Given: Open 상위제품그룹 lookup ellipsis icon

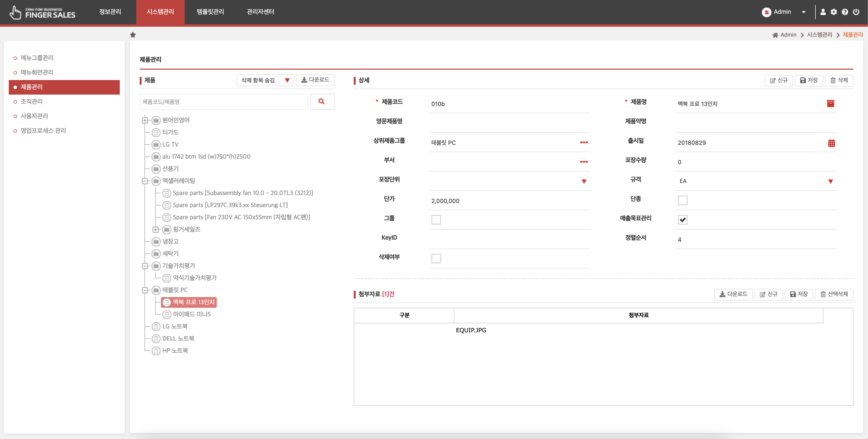Looking at the screenshot, I should (584, 142).
